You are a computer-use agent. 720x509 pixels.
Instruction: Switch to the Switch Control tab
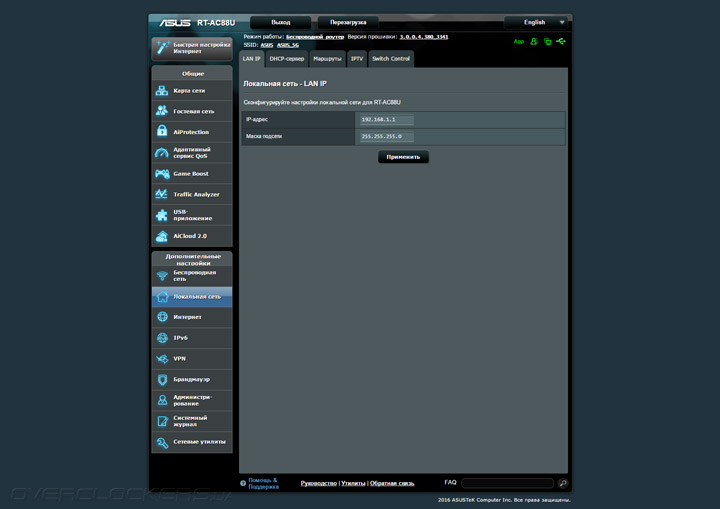coord(391,59)
